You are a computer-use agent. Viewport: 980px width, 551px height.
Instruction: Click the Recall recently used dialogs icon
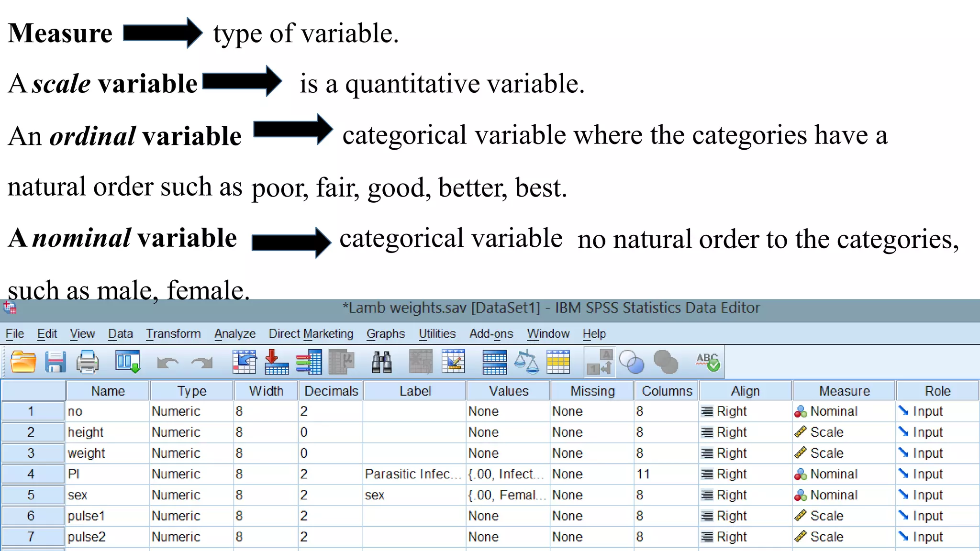point(127,362)
